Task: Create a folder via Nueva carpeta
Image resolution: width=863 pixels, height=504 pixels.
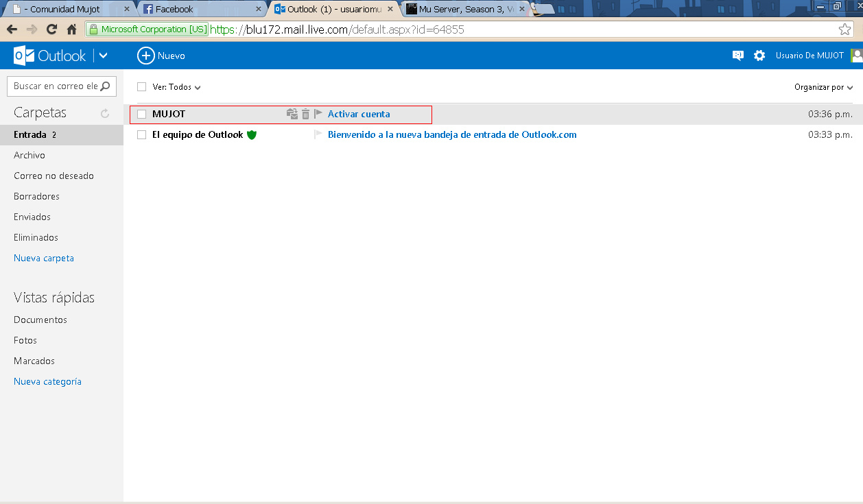Action: [44, 258]
